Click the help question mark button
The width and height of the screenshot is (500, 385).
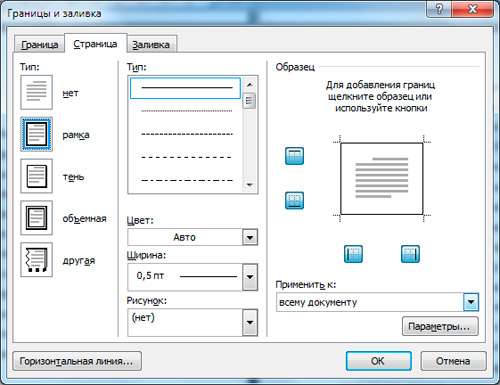pyautogui.click(x=439, y=9)
